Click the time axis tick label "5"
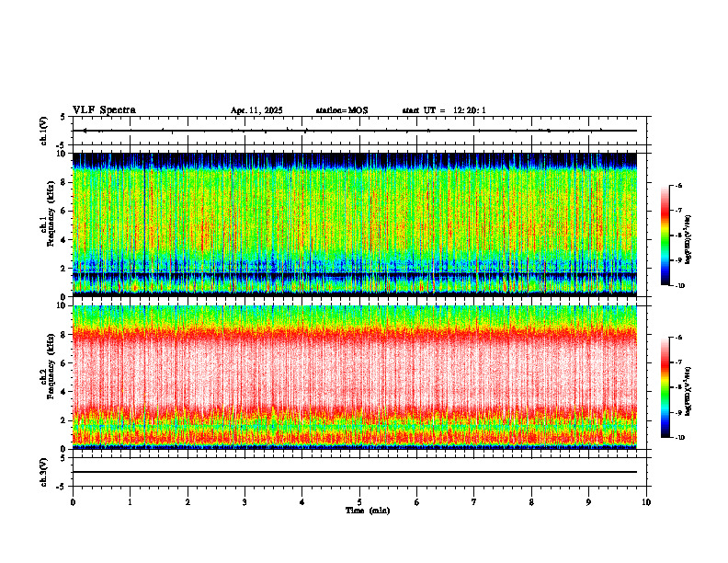 coord(359,502)
